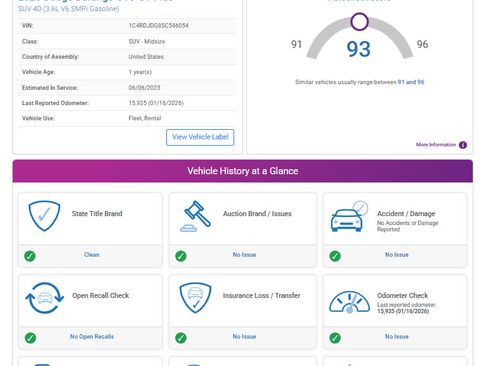This screenshot has width=488, height=366.
Task: Click the Accident / Damage car icon
Action: pyautogui.click(x=349, y=216)
